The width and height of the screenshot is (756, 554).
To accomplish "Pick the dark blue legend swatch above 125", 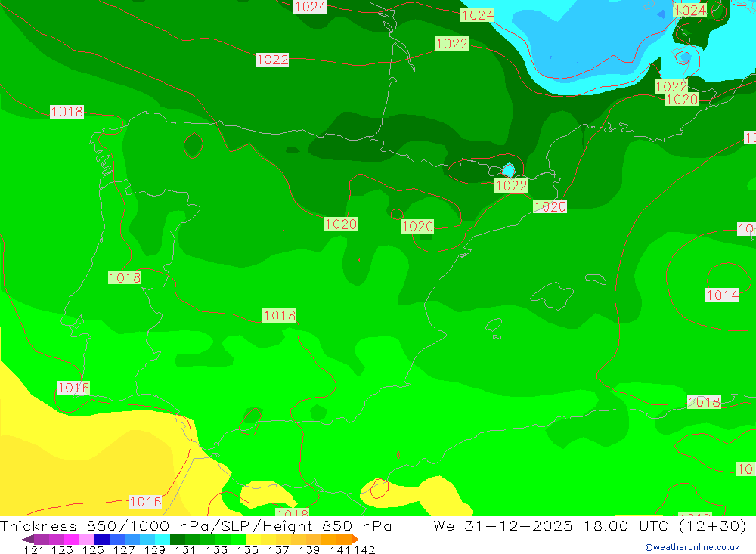I will [102, 539].
